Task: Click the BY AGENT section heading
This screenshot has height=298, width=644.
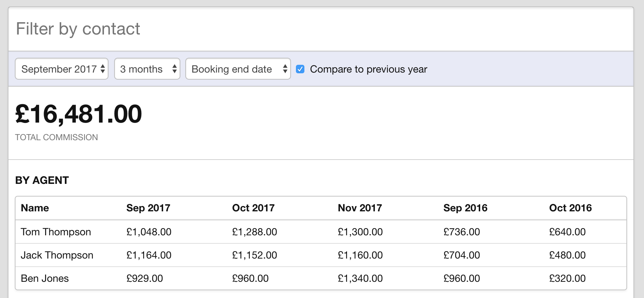Action: click(42, 180)
